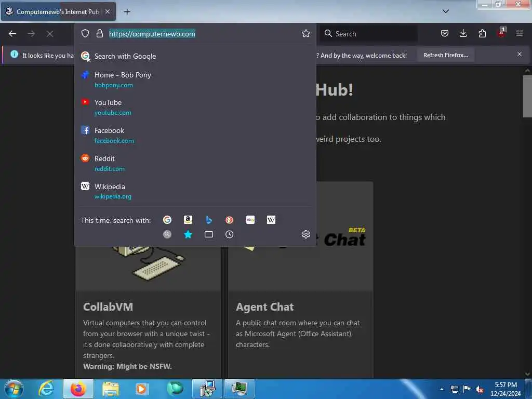Select the Facebook suggestion

point(195,136)
